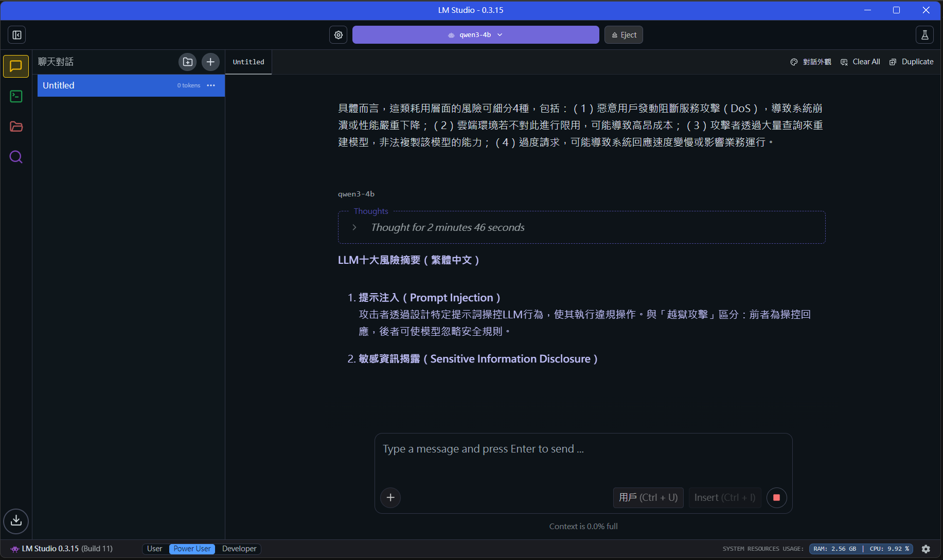Stop generation with the red stop button

point(776,497)
